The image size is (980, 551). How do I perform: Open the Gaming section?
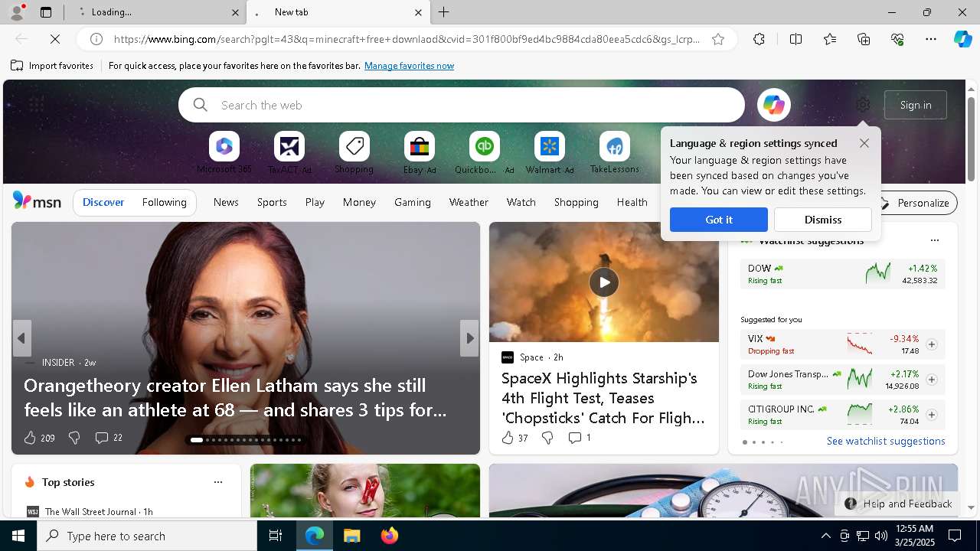click(x=413, y=202)
